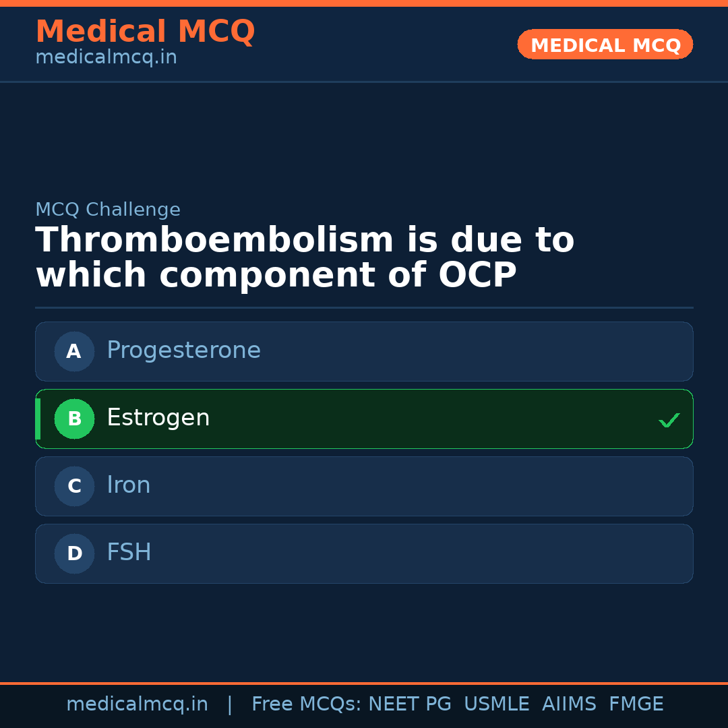Open the Medical MCQ header title

pyautogui.click(x=145, y=32)
